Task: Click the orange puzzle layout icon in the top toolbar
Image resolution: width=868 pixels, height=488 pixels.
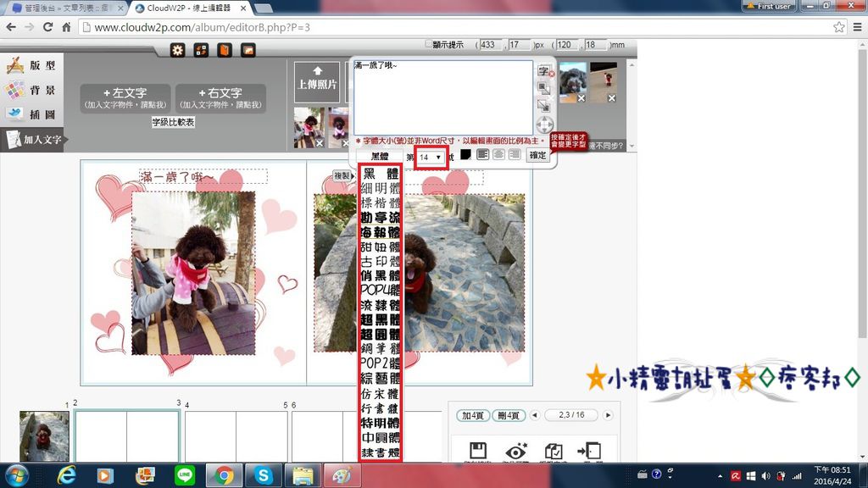Action: (201, 50)
